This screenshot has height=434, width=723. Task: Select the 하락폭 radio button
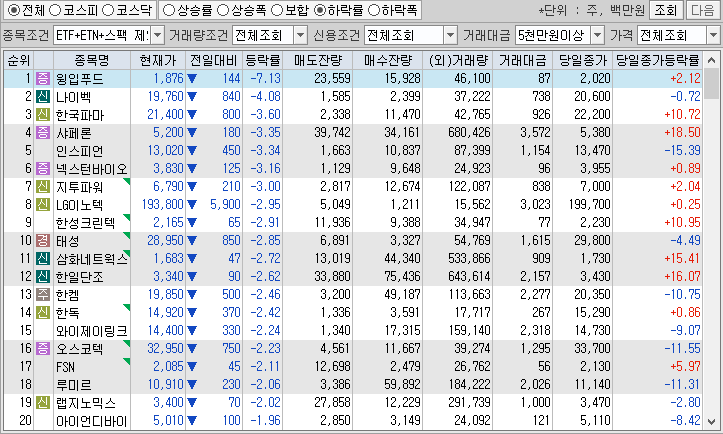point(373,10)
